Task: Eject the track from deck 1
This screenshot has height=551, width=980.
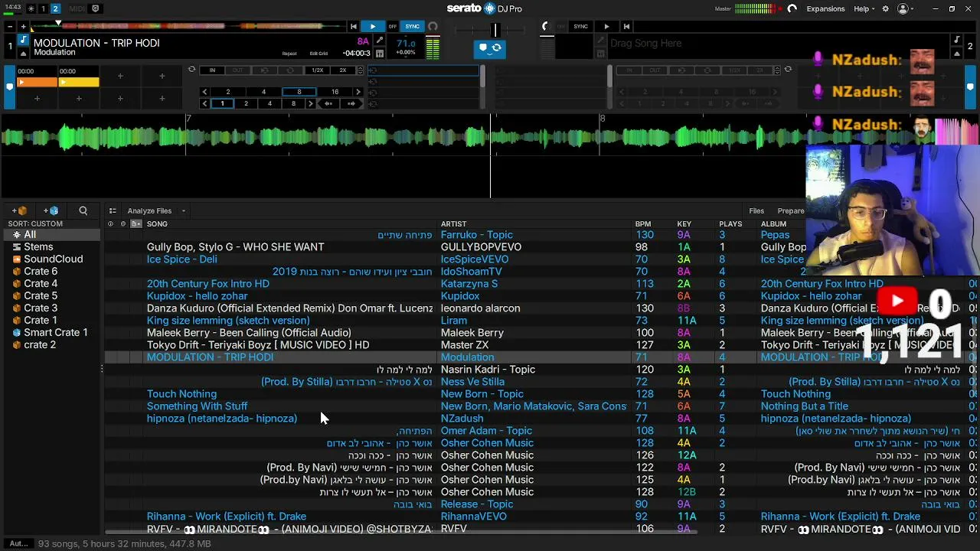Action: coord(23,54)
